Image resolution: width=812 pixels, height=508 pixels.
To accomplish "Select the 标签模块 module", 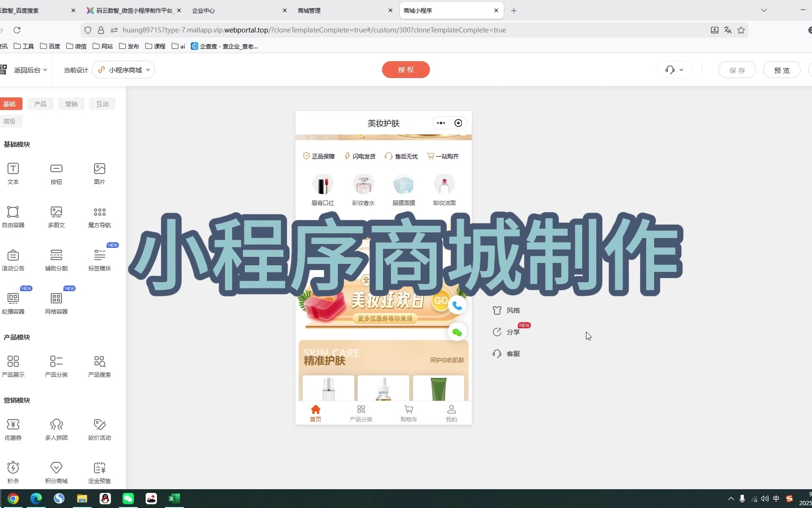I will [100, 260].
